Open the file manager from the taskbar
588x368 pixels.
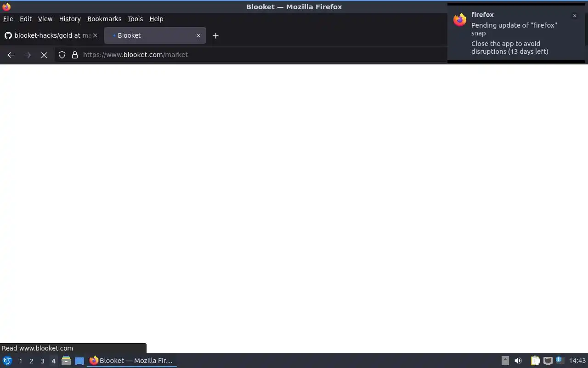point(66,361)
